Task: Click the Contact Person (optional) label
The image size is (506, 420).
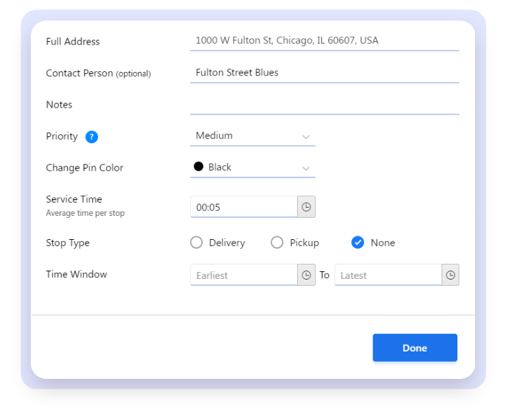Action: (99, 73)
